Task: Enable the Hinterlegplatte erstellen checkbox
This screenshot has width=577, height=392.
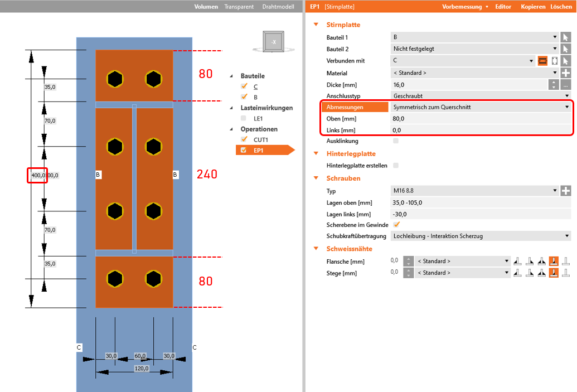Action: 396,166
